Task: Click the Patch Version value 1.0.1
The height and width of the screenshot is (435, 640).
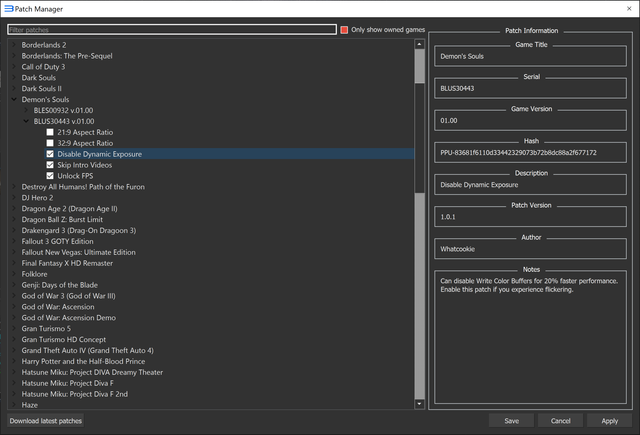Action: point(448,217)
